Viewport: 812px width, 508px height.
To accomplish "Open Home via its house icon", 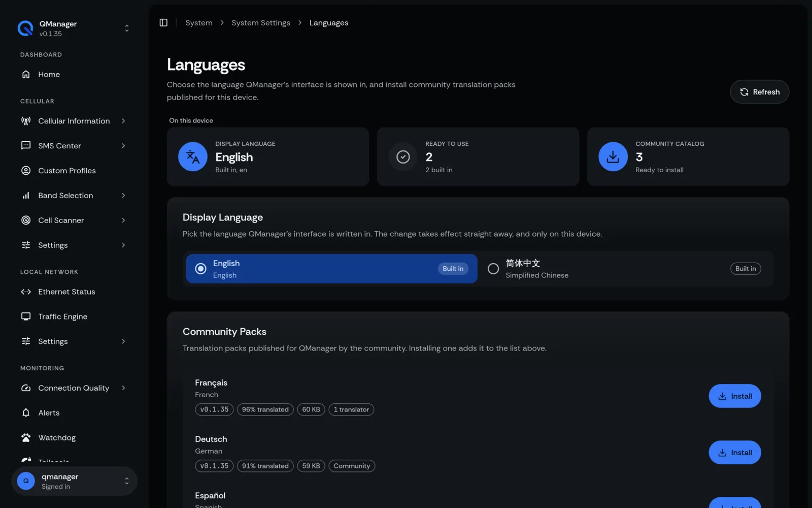I will (26, 74).
